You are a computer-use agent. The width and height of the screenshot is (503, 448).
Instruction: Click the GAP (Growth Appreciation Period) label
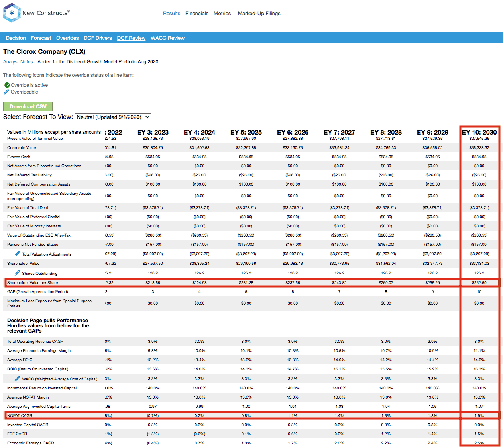coord(37,292)
